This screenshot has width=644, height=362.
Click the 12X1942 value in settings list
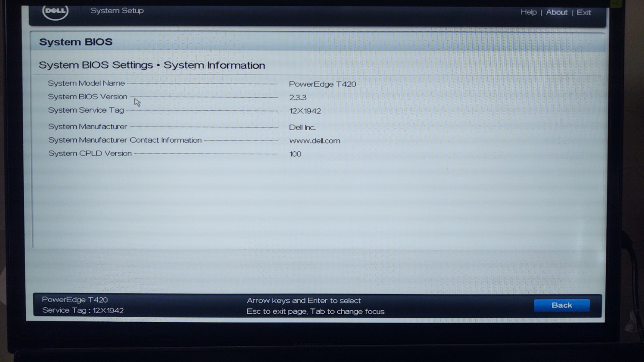pos(305,111)
